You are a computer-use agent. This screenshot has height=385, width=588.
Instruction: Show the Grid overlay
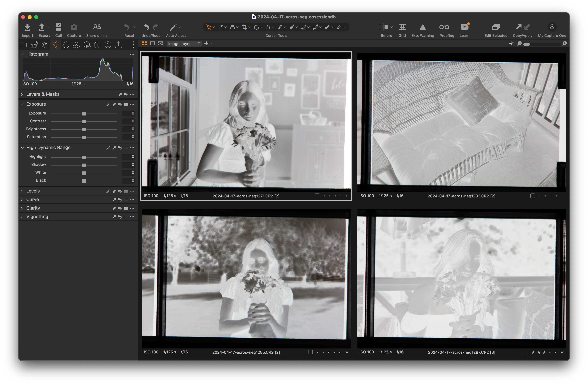402,27
